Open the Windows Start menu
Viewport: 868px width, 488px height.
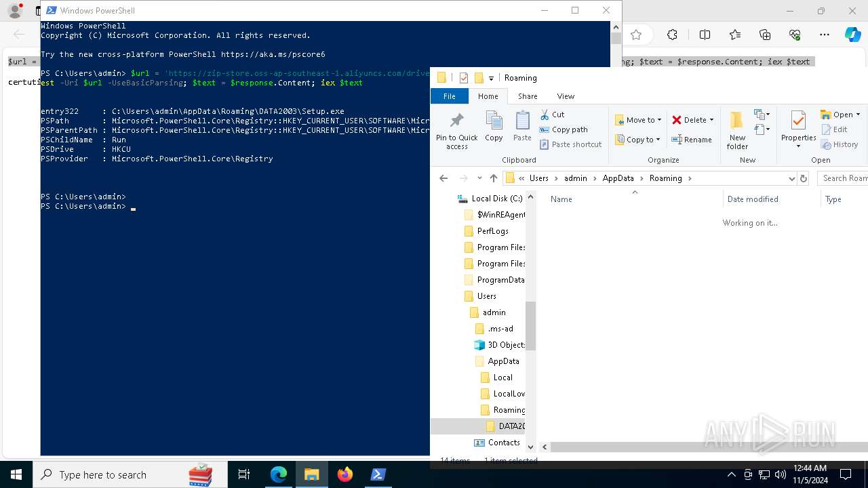point(16,474)
